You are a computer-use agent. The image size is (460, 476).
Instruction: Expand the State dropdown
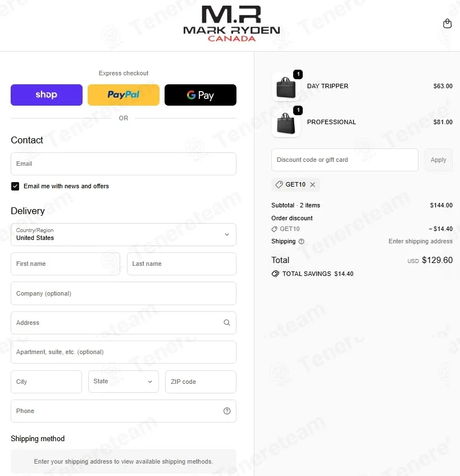(x=124, y=382)
